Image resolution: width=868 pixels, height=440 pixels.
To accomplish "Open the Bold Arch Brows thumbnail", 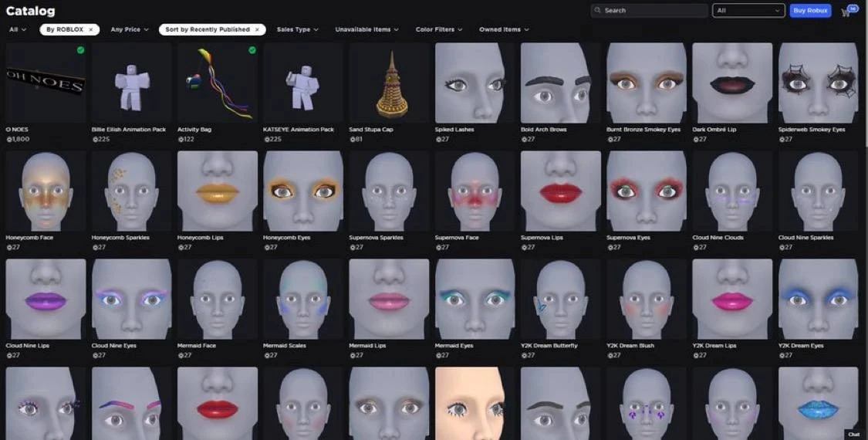I will tap(561, 83).
